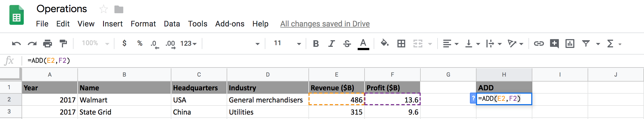Screen dimensions: 644x119
Task: Expand the filter views dropdown arrow
Action: point(598,44)
